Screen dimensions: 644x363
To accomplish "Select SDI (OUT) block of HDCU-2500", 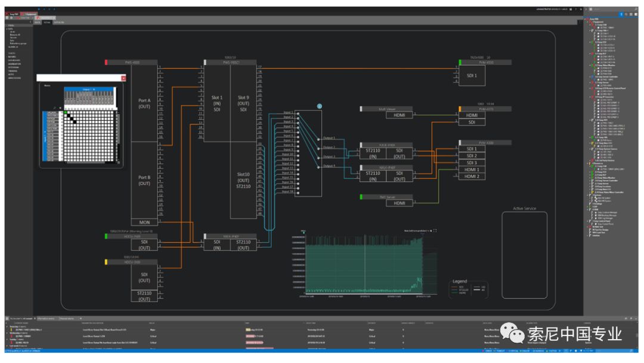I will pos(144,245).
